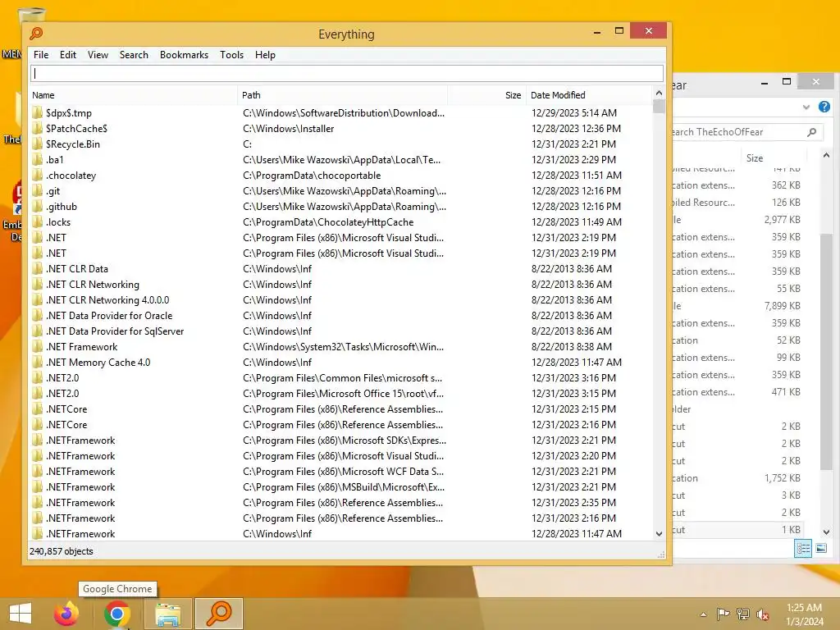Select the .NET Data Provider for Oracle icon
The height and width of the screenshot is (630, 840).
click(37, 316)
